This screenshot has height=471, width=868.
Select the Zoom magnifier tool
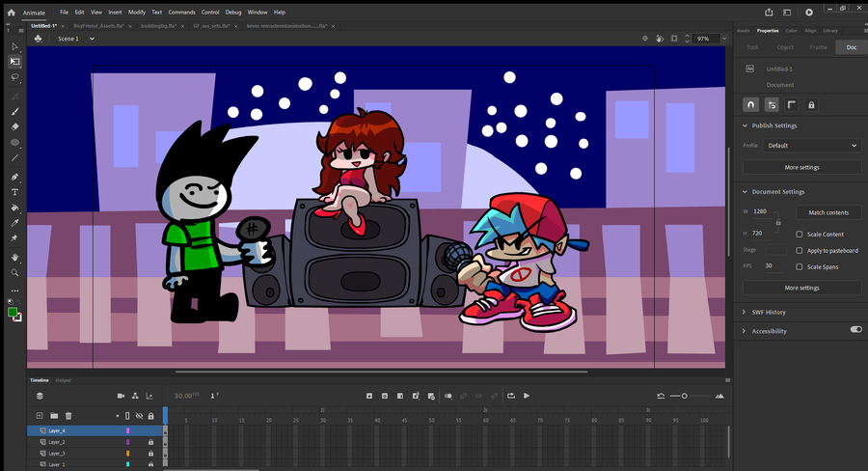(x=14, y=272)
